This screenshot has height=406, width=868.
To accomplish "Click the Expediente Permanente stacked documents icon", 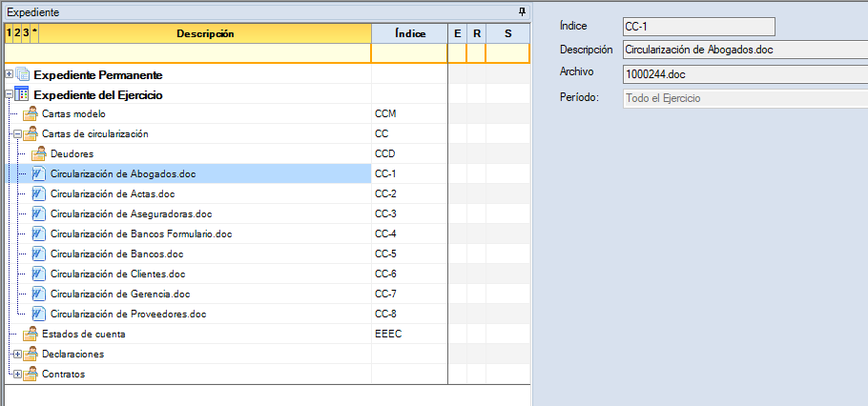I will coord(23,74).
